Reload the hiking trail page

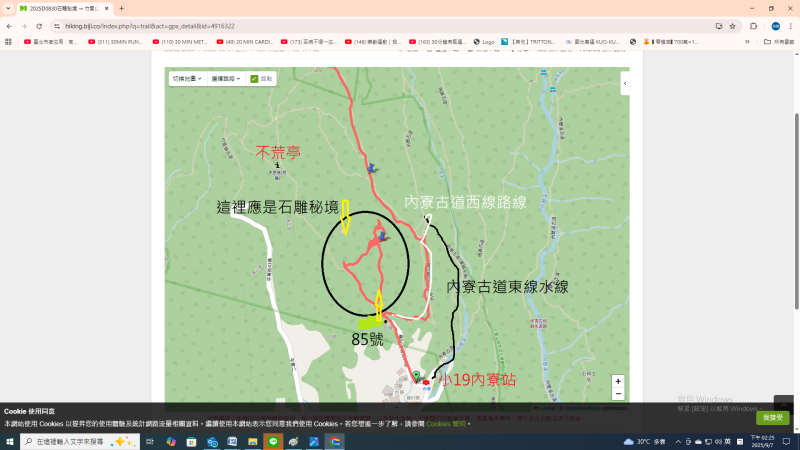click(39, 26)
